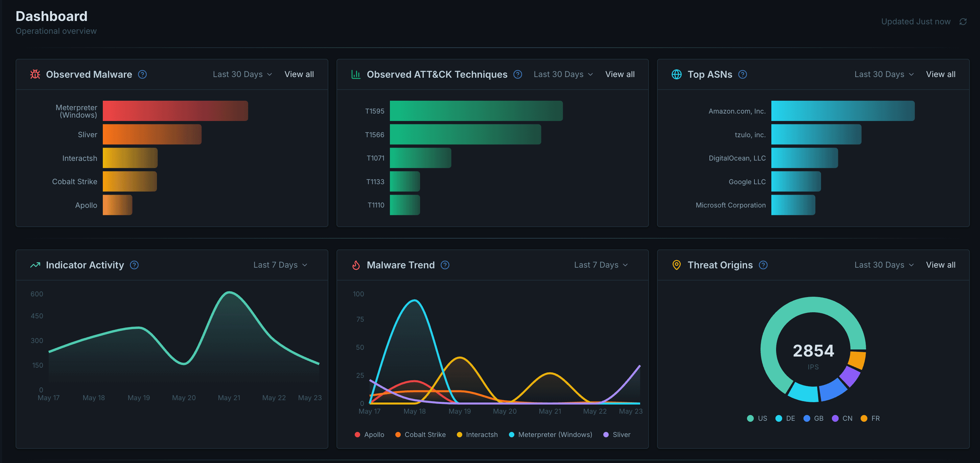The height and width of the screenshot is (463, 980).
Task: Click View all in ATT&CK Techniques
Action: 620,74
